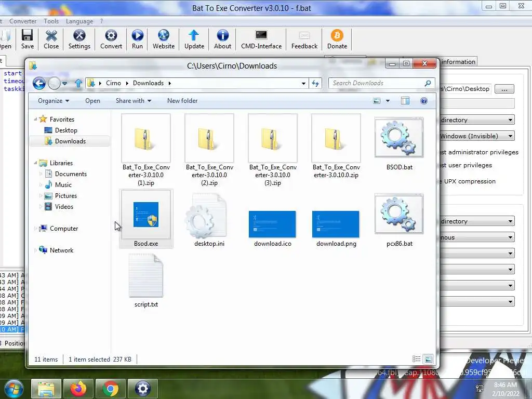Expand Network in navigation pane
This screenshot has width=532, height=399.
(36, 250)
